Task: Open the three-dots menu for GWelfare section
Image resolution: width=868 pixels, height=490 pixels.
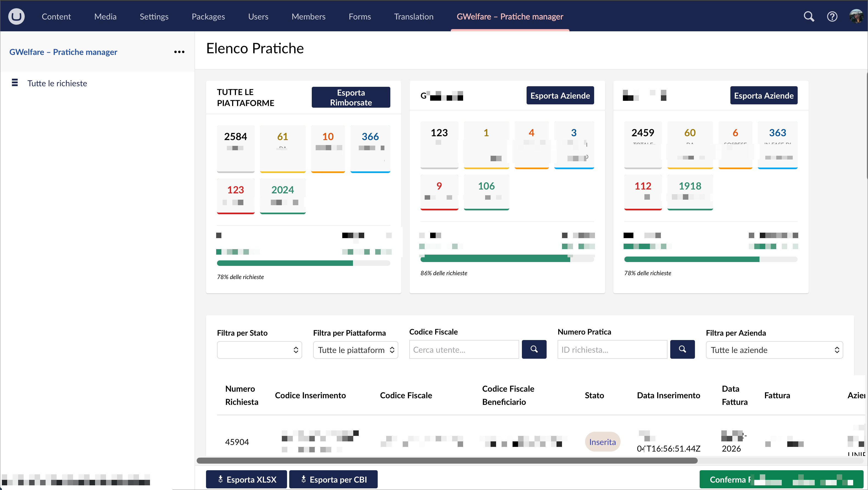Action: click(179, 52)
